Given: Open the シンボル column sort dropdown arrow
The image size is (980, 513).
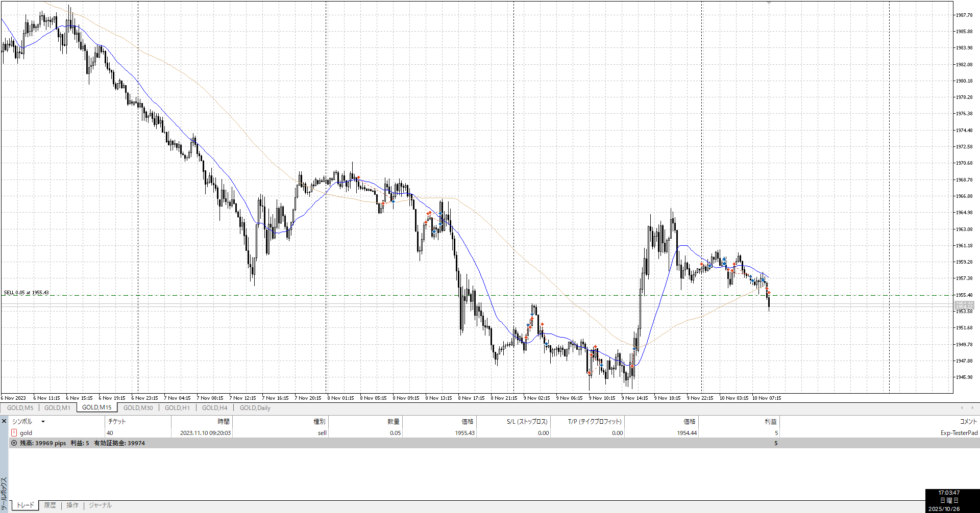Looking at the screenshot, I should tap(43, 422).
